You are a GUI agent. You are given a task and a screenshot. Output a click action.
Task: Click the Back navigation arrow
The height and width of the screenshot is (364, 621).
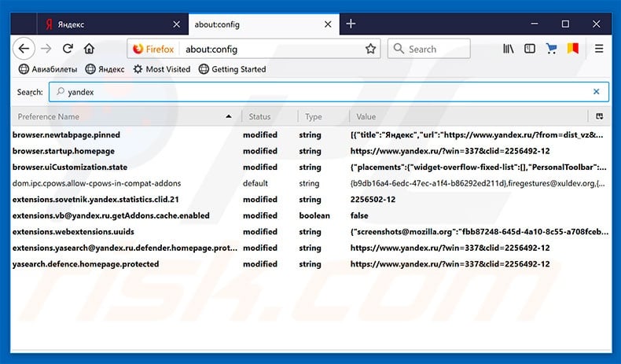tap(24, 49)
